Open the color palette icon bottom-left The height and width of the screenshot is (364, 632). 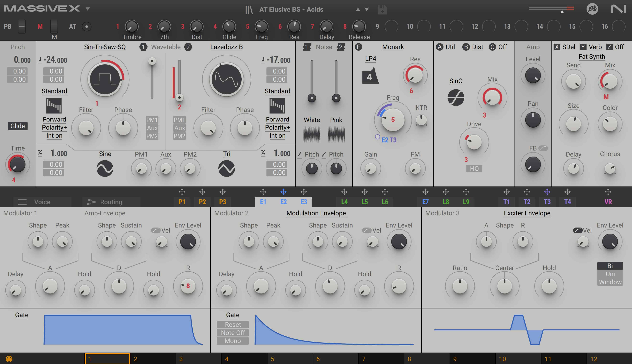pyautogui.click(x=9, y=359)
